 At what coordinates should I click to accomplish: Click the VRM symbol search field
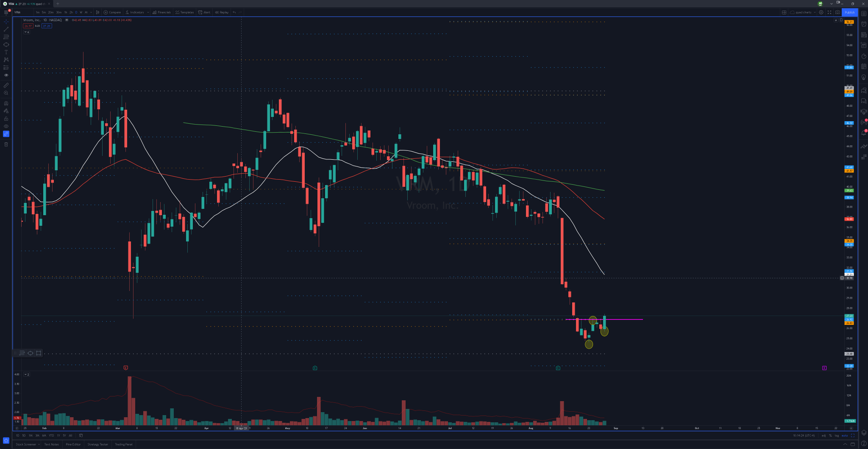[23, 12]
